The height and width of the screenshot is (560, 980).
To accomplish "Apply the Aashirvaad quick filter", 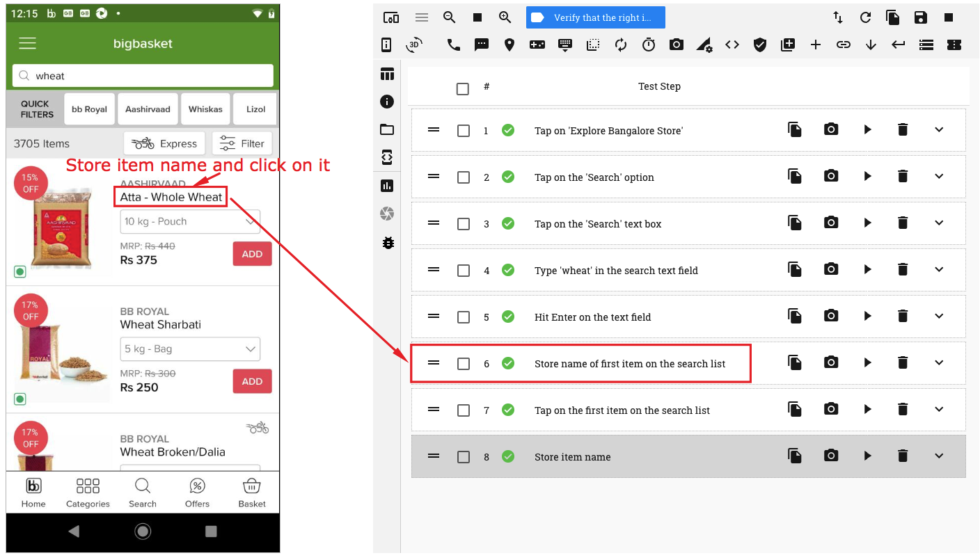I will (x=148, y=109).
